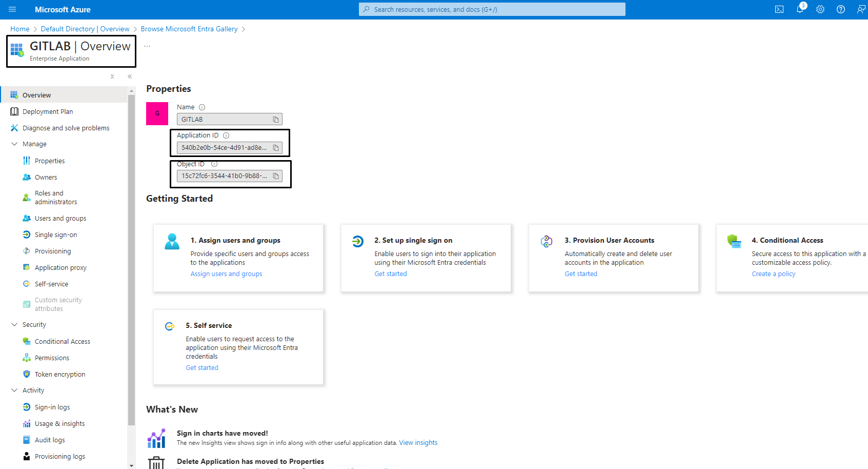Viewport: 868px width, 469px height.
Task: Select Users and groups in the sidebar
Action: 60,218
